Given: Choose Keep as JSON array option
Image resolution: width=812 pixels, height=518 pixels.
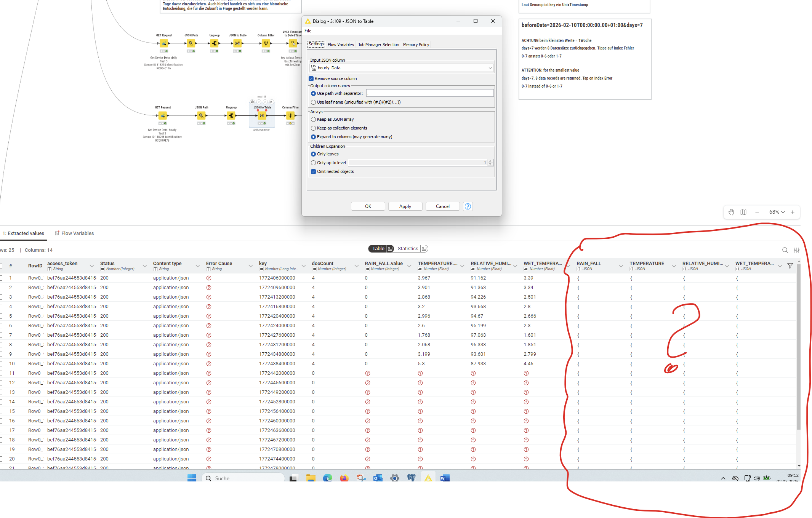Looking at the screenshot, I should pyautogui.click(x=313, y=119).
